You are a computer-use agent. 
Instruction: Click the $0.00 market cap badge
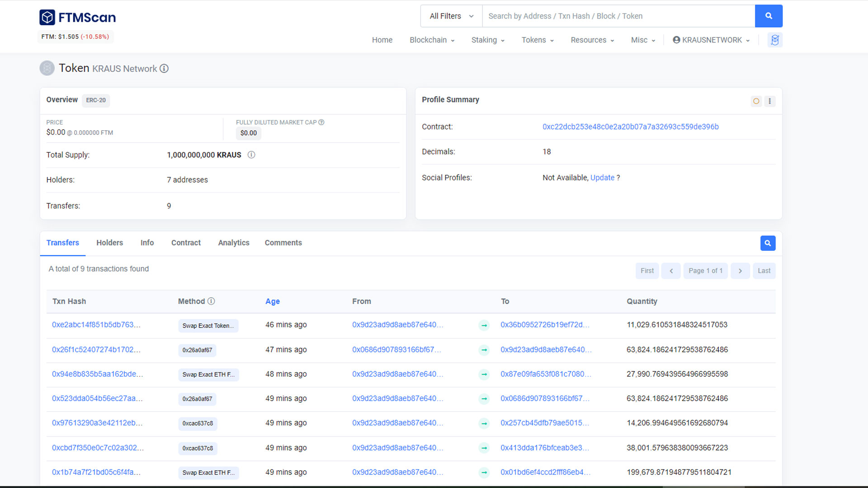pyautogui.click(x=249, y=133)
